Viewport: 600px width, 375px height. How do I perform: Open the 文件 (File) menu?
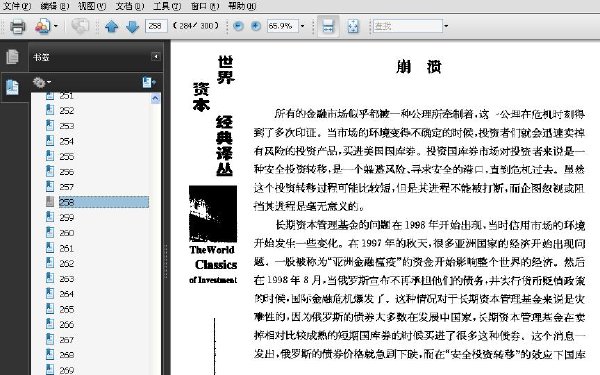(x=16, y=6)
